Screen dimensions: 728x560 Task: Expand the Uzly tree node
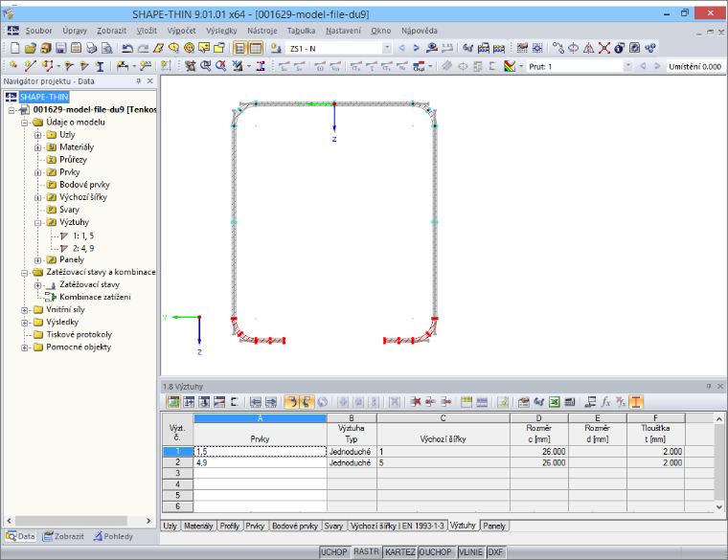pos(37,135)
